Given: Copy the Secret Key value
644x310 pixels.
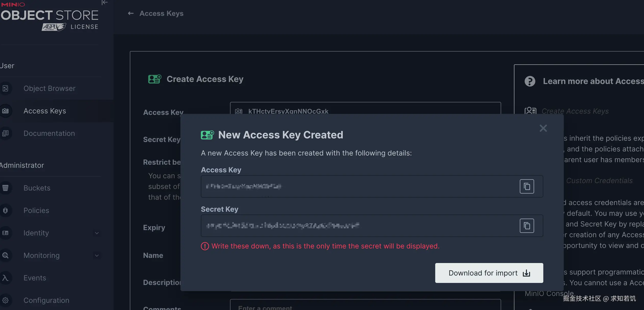Looking at the screenshot, I should point(526,226).
